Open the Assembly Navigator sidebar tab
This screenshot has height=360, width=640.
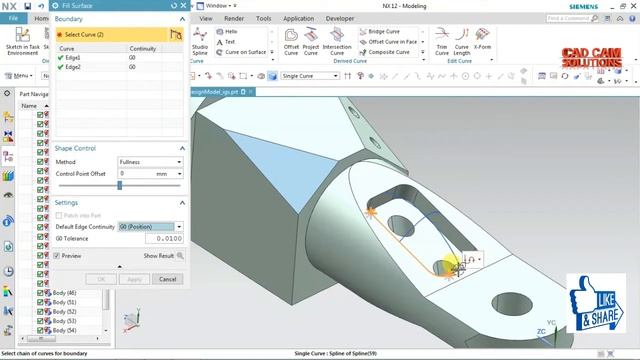coord(8,117)
